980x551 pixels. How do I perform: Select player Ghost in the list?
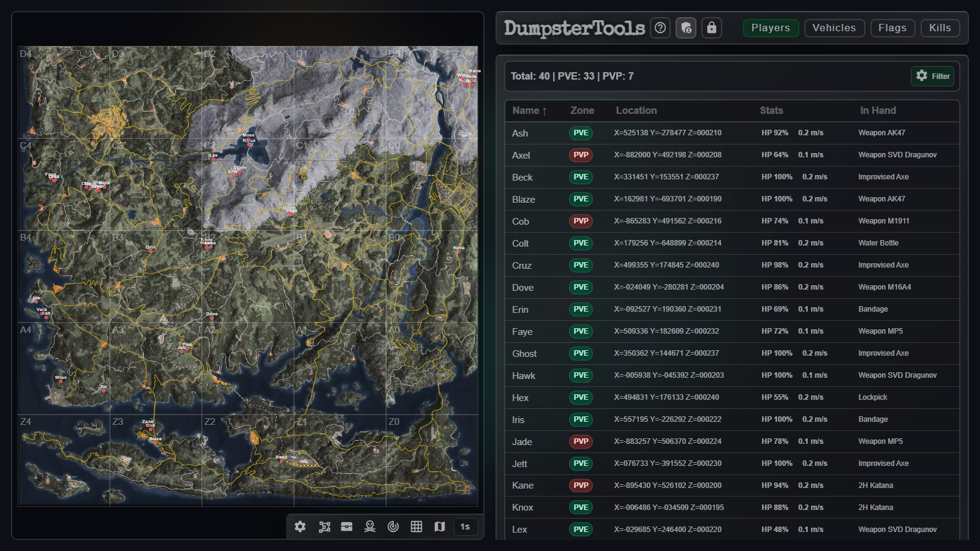[524, 353]
